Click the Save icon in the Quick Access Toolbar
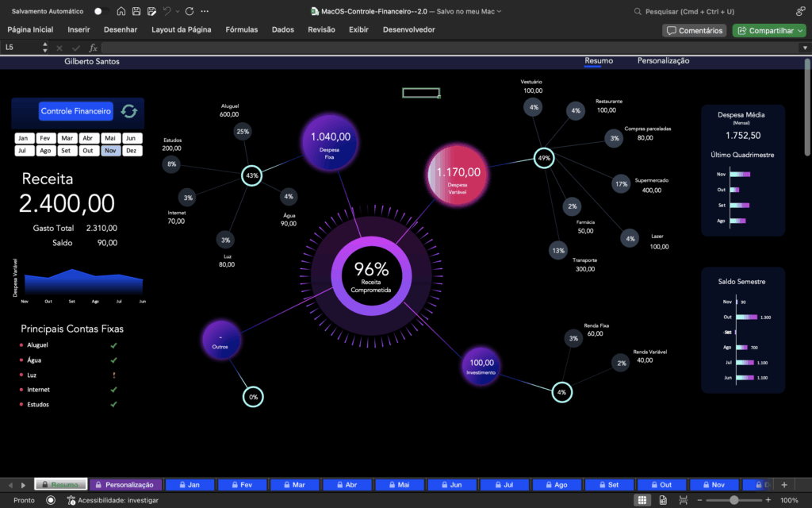 pyautogui.click(x=136, y=11)
